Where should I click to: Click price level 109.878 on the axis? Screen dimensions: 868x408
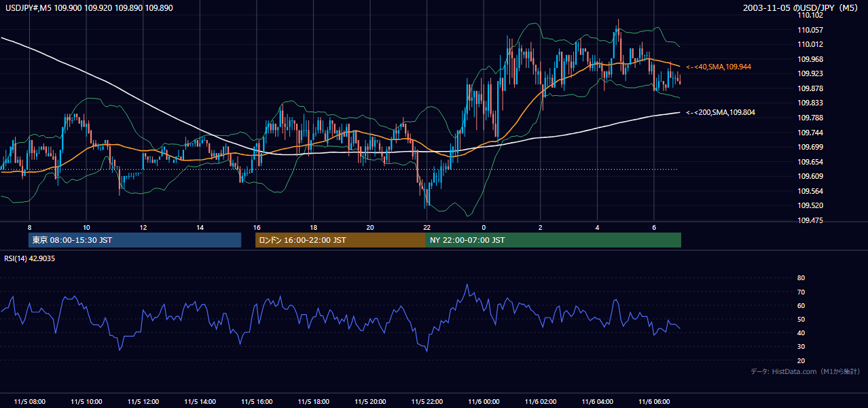810,88
